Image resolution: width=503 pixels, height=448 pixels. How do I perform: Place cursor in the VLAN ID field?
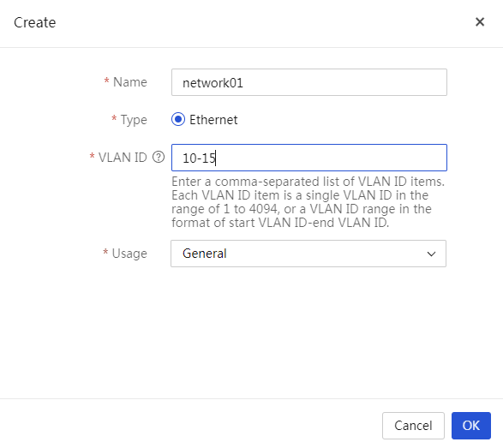[309, 158]
